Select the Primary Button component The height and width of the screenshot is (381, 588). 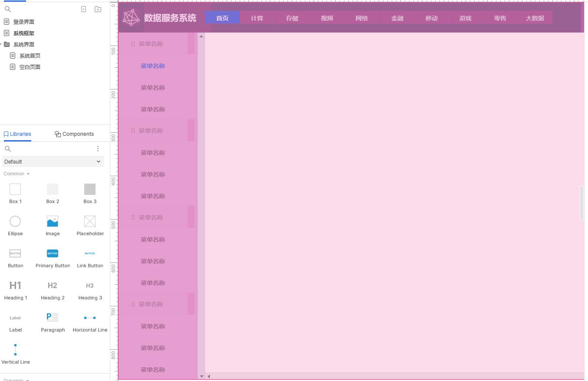click(x=53, y=253)
